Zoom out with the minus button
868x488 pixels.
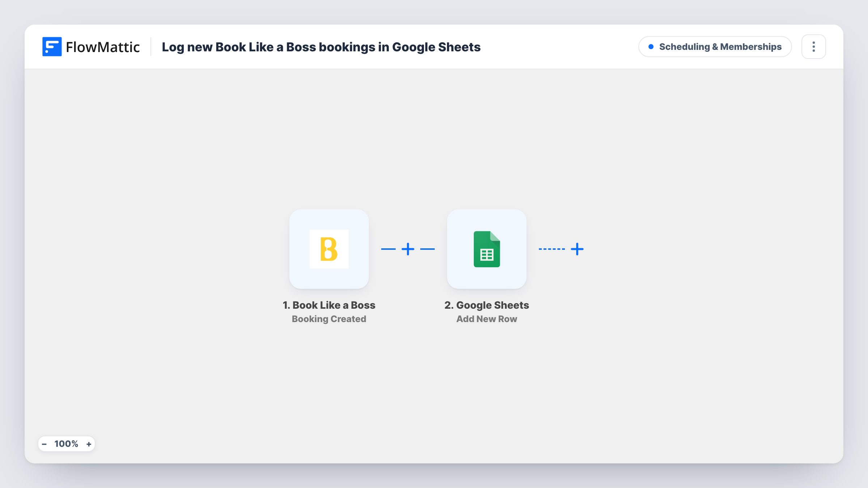tap(44, 444)
